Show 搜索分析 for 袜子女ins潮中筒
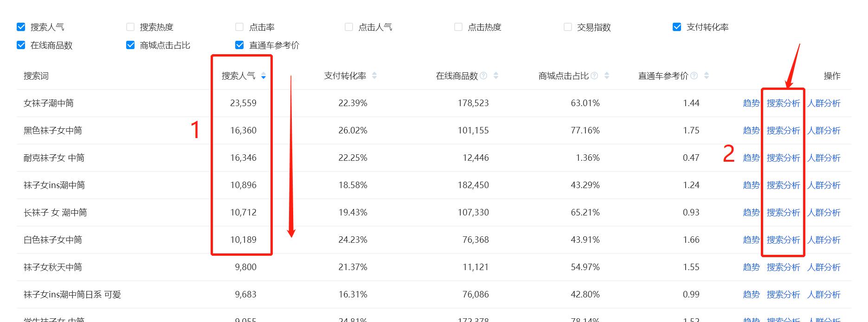The width and height of the screenshot is (868, 322). pyautogui.click(x=783, y=185)
